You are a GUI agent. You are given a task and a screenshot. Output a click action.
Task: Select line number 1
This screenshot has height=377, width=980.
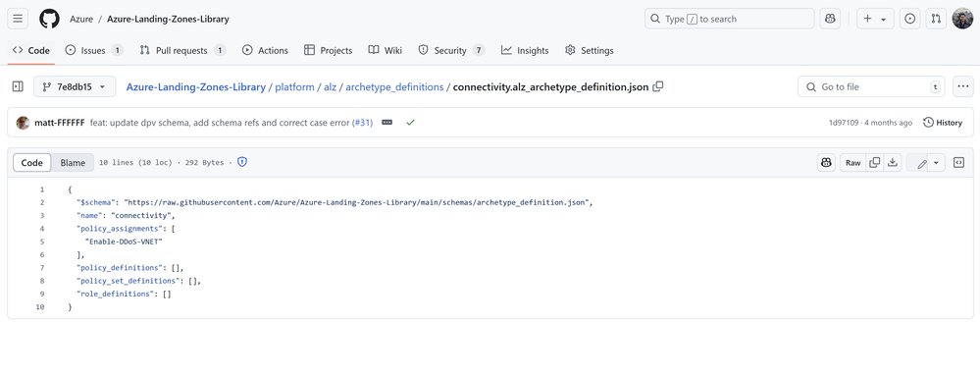point(42,189)
